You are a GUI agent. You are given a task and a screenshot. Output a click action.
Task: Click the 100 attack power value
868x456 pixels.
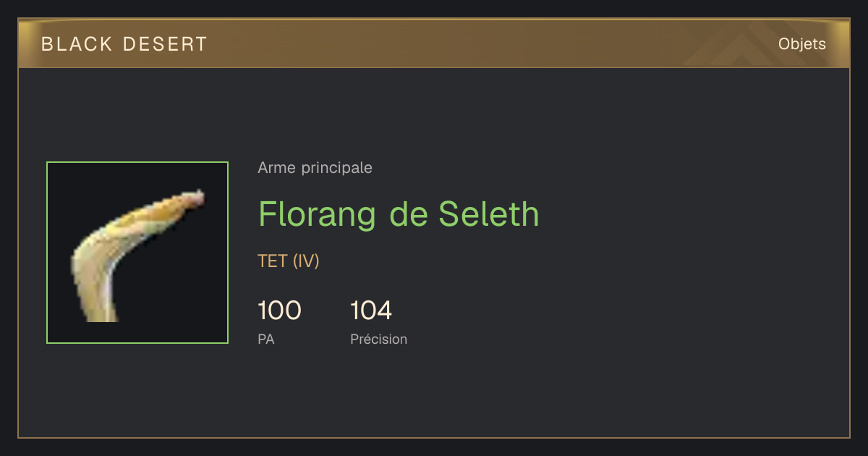[279, 311]
